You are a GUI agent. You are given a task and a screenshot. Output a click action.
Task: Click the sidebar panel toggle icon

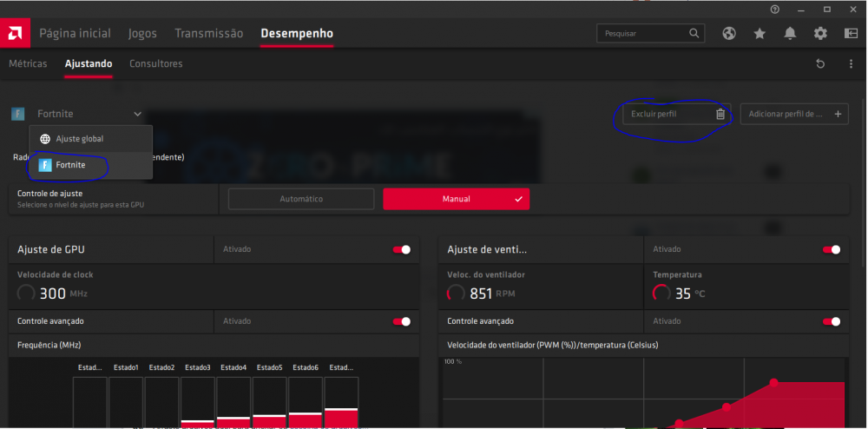pos(850,34)
